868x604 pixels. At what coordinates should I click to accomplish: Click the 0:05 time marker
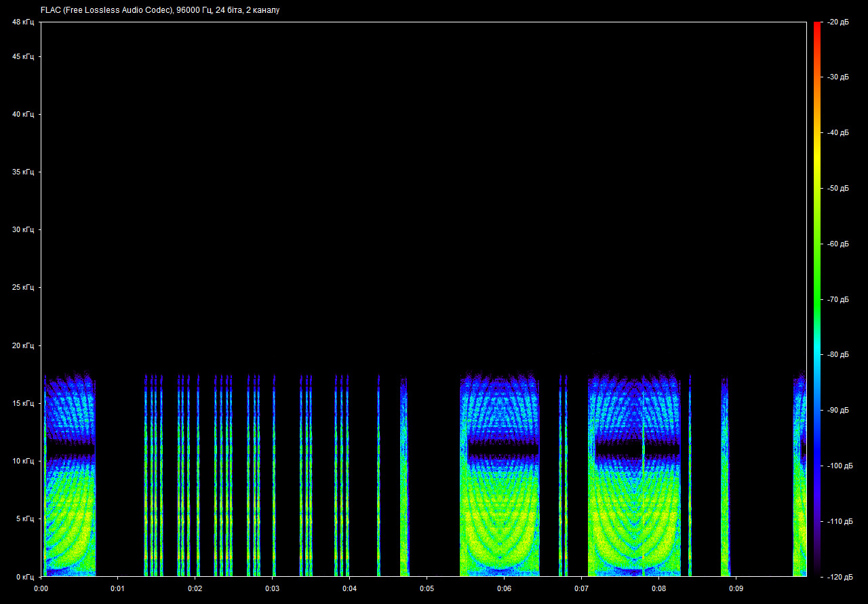pos(427,588)
